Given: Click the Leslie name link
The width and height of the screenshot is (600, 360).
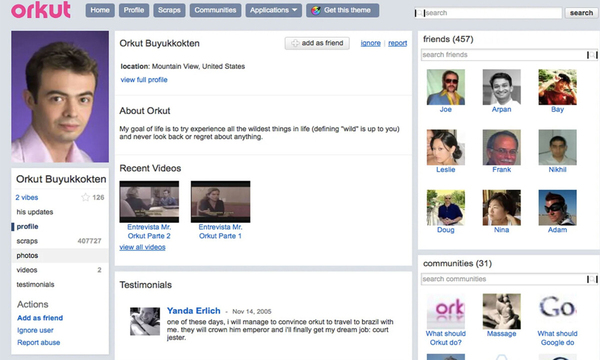Looking at the screenshot, I should point(446,169).
